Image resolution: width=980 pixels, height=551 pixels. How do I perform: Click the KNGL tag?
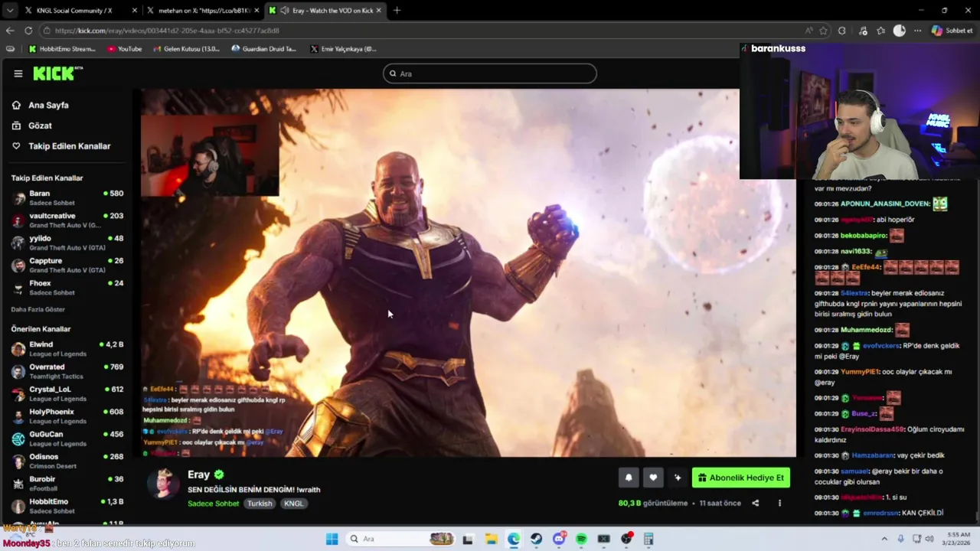(x=294, y=504)
